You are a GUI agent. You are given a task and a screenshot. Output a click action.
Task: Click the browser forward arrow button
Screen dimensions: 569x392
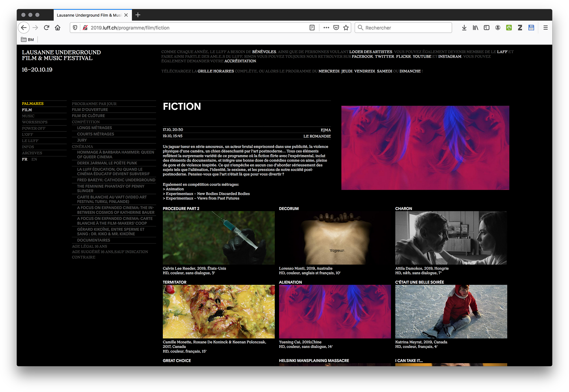[35, 28]
